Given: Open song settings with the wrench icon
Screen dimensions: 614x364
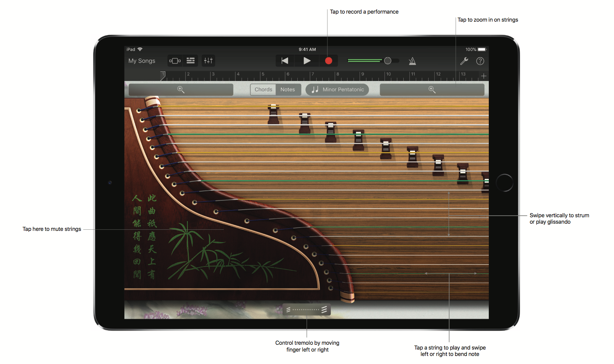Looking at the screenshot, I should 464,61.
